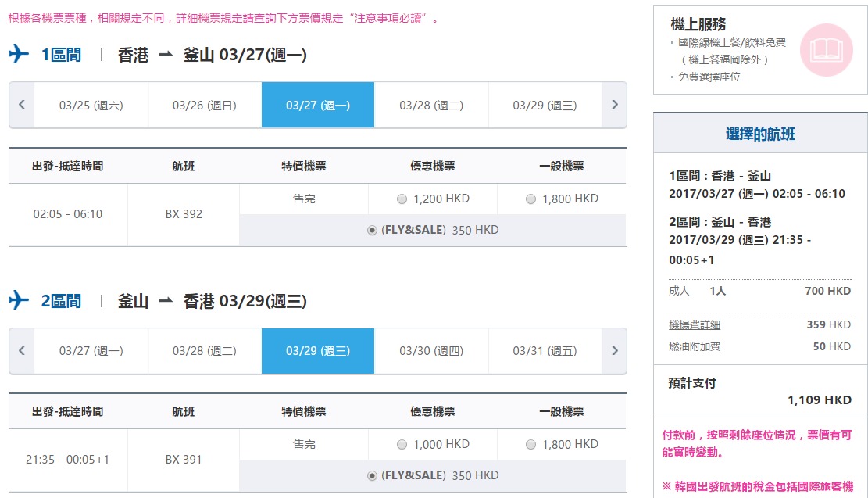Switch outbound date to 03/28 (週二)
The image size is (868, 498).
tap(431, 106)
